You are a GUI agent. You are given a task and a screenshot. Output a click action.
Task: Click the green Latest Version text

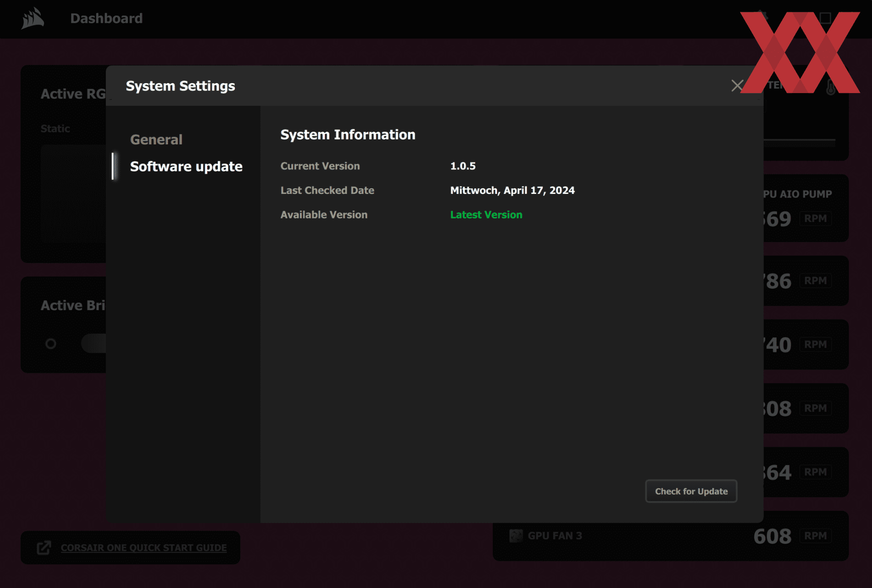[486, 215]
